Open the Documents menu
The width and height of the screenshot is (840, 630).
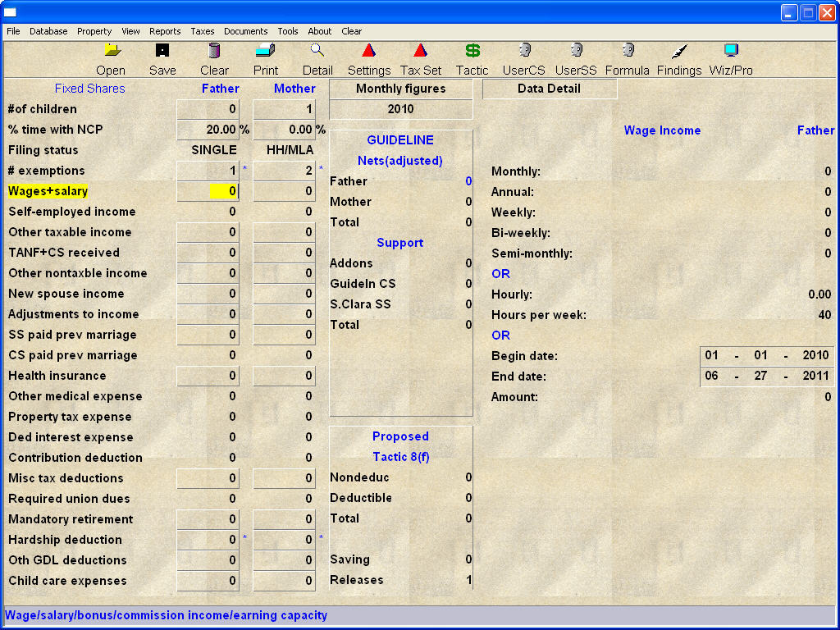pos(245,31)
